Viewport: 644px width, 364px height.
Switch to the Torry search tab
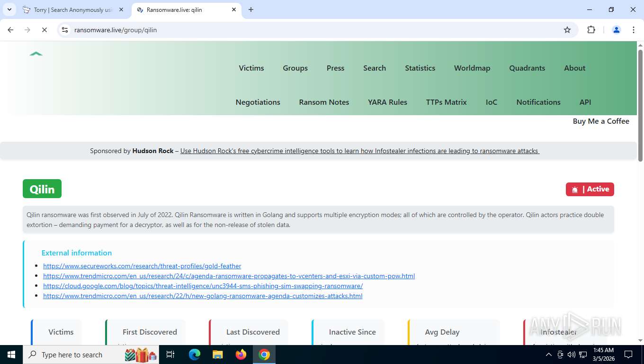tap(72, 9)
